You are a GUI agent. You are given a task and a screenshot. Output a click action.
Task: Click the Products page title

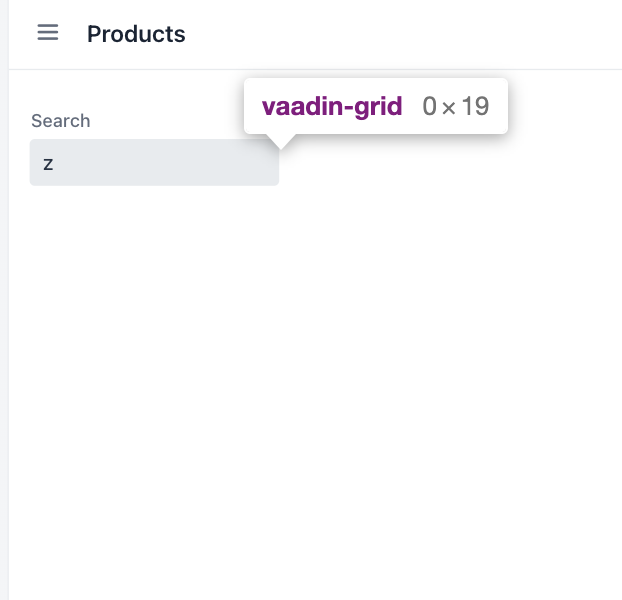tap(136, 34)
